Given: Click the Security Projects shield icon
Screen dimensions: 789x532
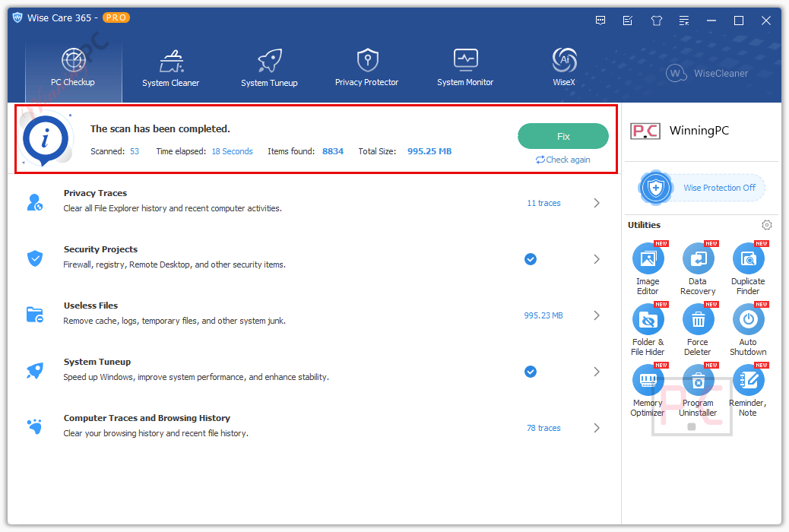Looking at the screenshot, I should click(35, 258).
